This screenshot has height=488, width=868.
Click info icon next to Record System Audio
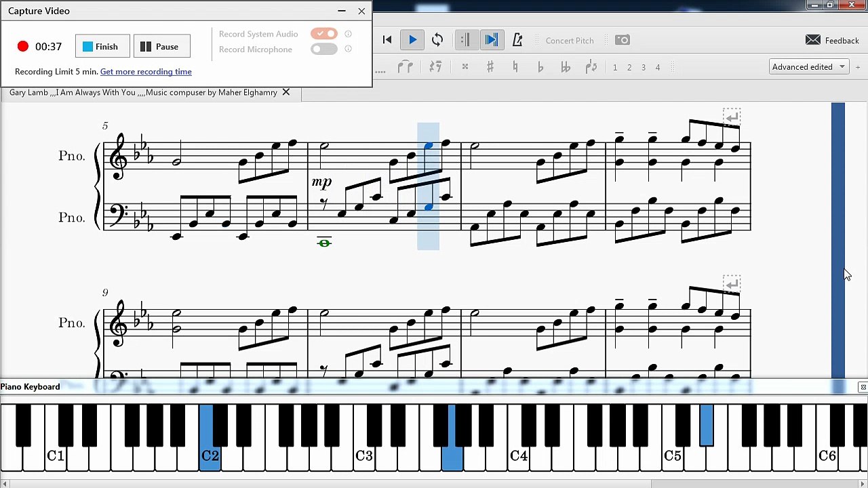tap(348, 34)
